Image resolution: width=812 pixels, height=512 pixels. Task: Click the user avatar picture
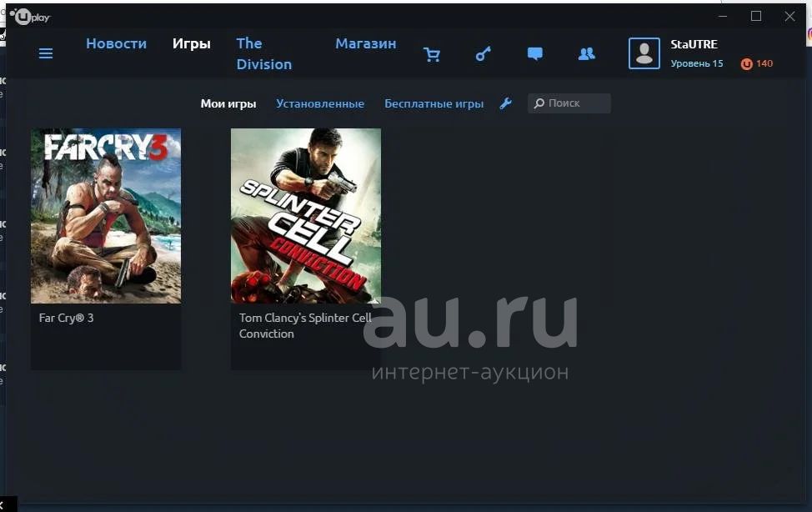tap(644, 53)
